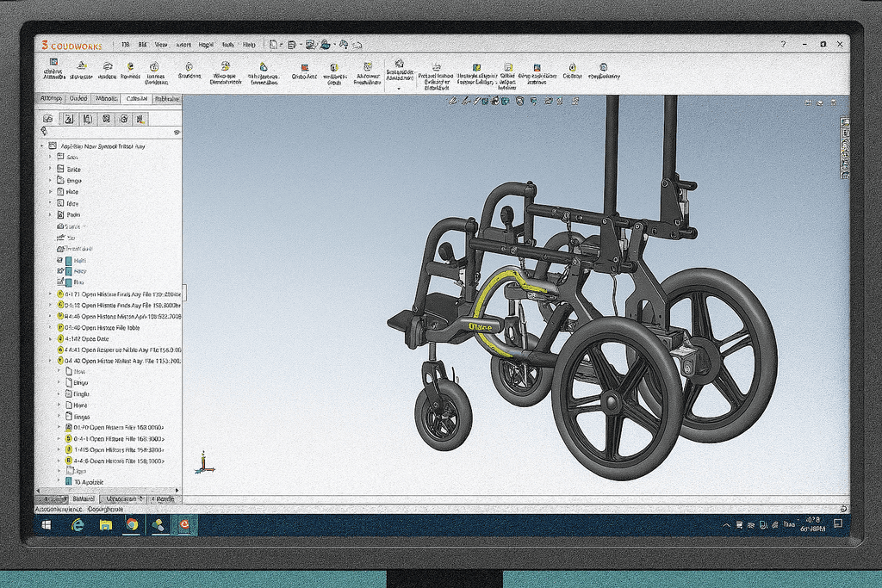This screenshot has width=882, height=588.
Task: Click the new document icon in title toolbar
Action: pyautogui.click(x=273, y=44)
